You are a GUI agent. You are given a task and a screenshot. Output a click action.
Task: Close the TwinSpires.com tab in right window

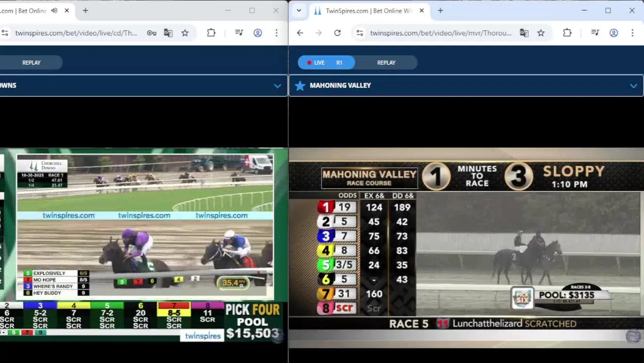422,11
